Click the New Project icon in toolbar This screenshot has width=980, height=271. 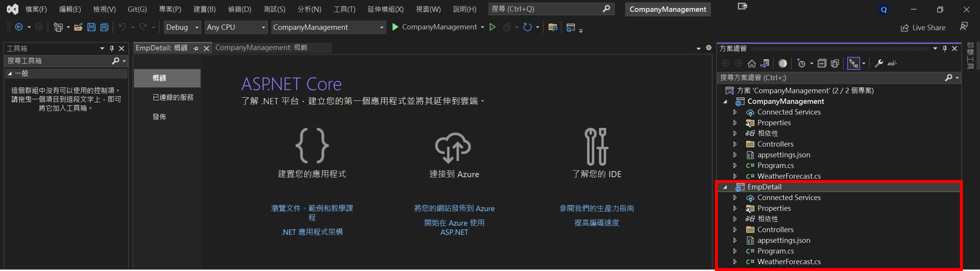(58, 27)
